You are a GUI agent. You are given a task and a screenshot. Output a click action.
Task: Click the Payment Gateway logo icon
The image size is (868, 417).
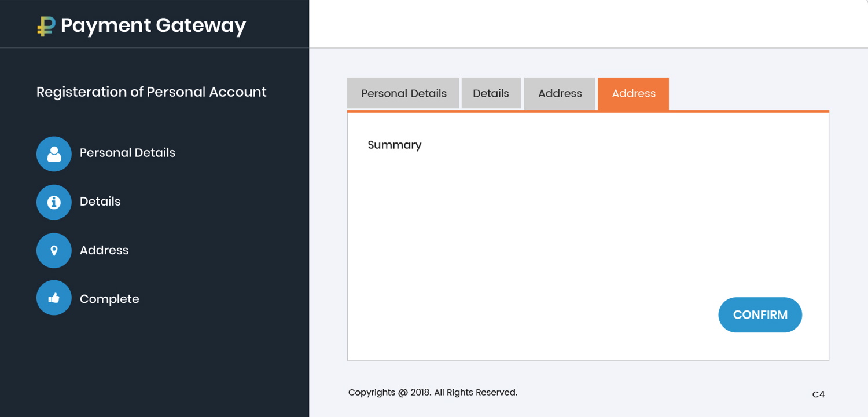tap(46, 26)
